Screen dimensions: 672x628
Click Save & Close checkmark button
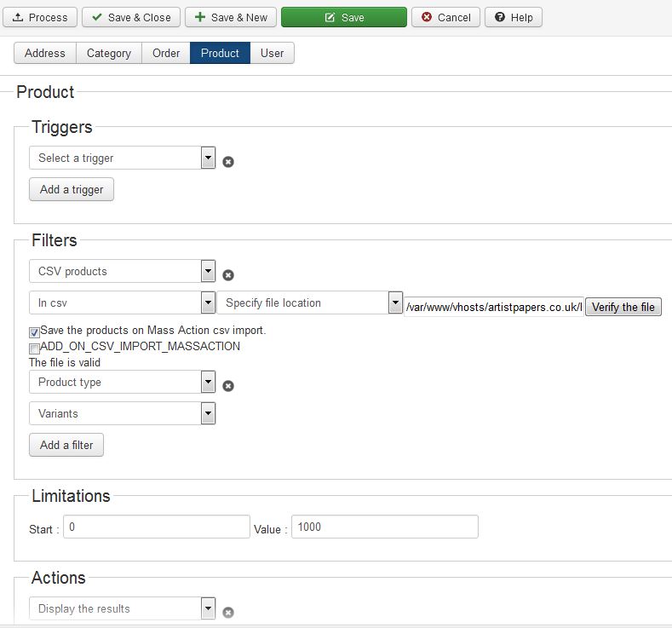pyautogui.click(x=131, y=18)
